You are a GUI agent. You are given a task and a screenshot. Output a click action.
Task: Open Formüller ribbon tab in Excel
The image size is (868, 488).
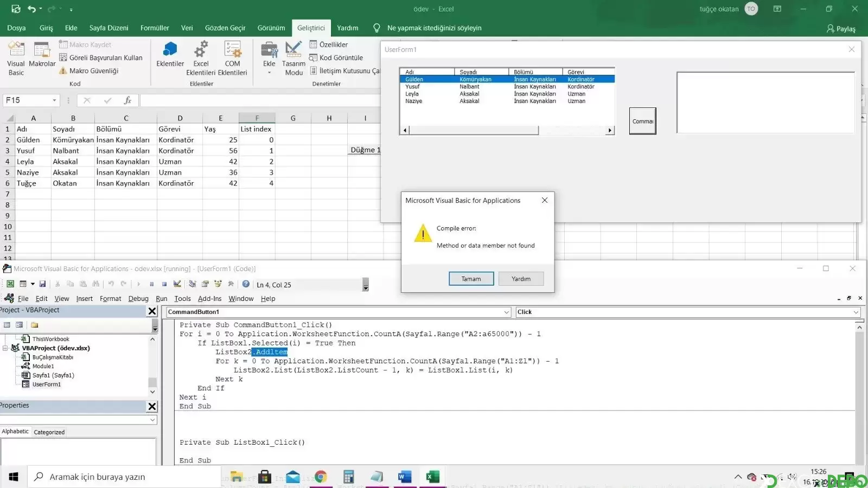coord(155,28)
